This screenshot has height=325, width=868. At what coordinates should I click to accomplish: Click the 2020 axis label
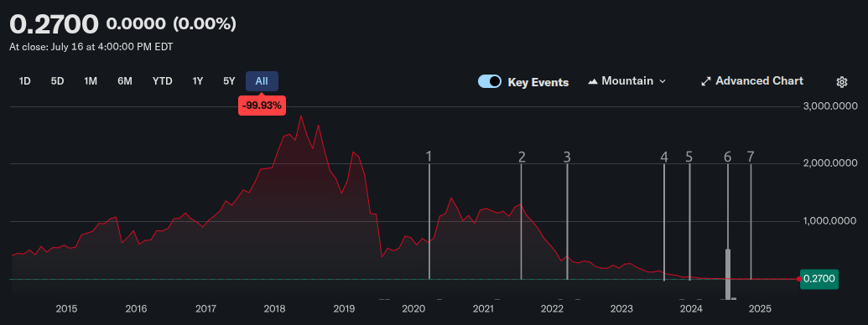click(413, 309)
